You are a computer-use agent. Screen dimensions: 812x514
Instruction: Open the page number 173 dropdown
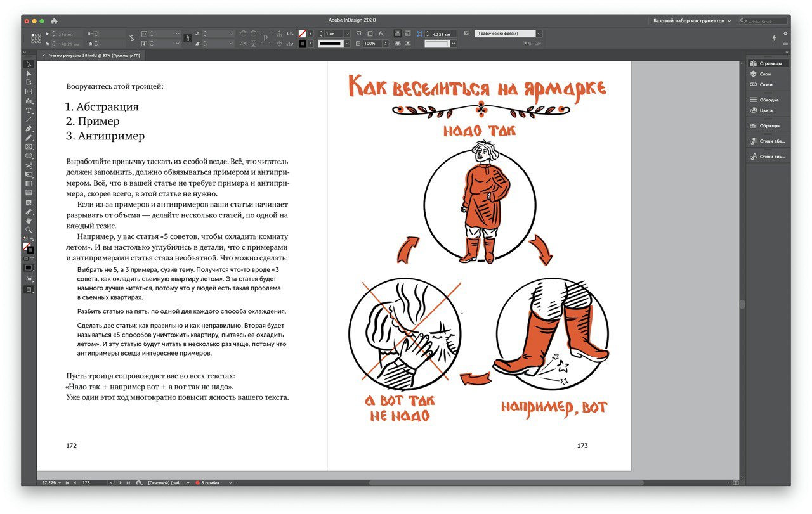point(112,483)
